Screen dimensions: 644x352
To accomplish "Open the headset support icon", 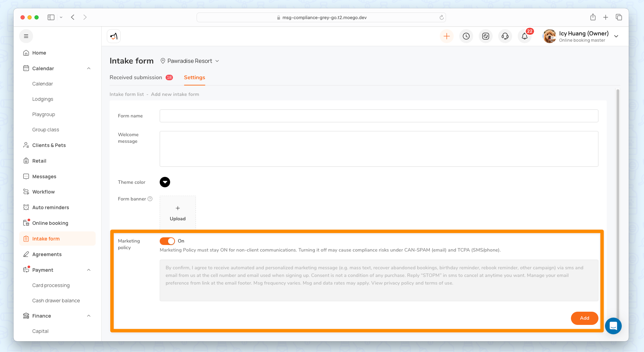I will [505, 36].
